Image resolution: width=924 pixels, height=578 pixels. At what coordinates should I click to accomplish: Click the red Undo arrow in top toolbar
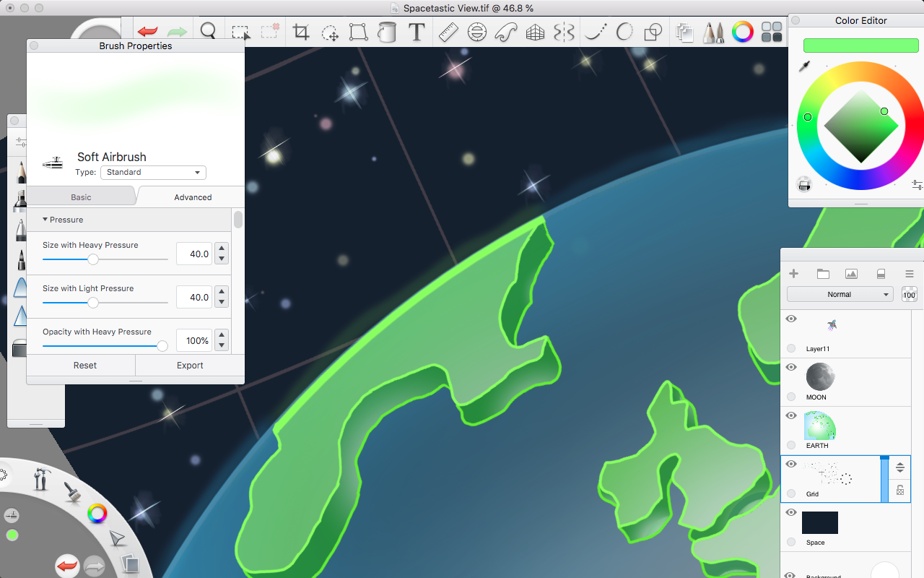coord(148,32)
